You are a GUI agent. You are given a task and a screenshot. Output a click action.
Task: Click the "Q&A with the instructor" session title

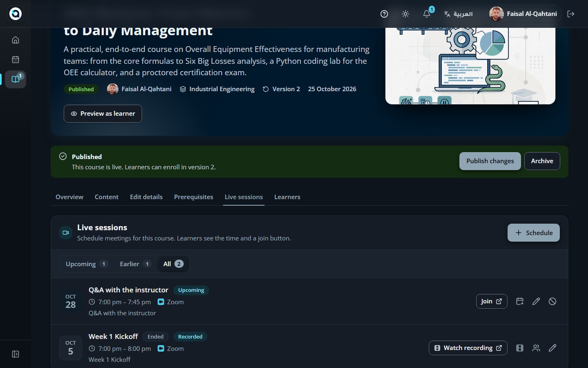click(x=129, y=290)
